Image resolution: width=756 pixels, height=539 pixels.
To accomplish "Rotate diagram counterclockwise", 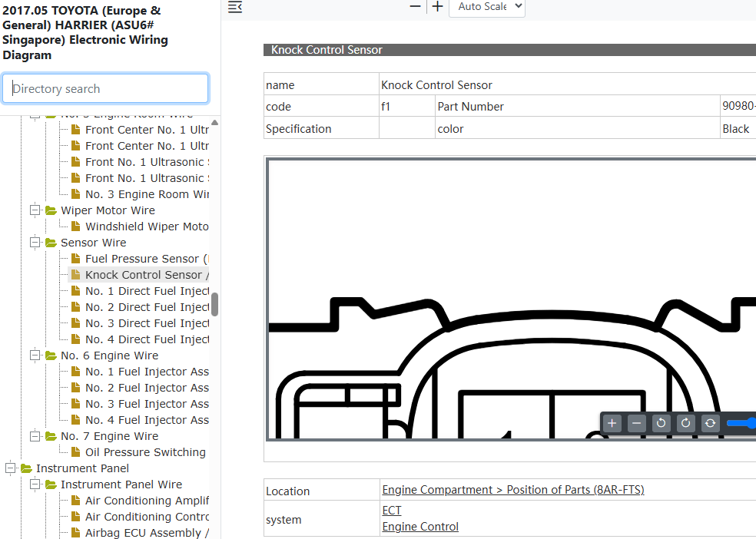I will (661, 423).
